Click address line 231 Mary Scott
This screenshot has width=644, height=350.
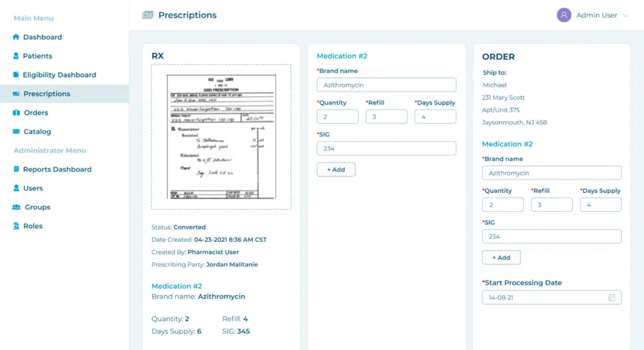(x=504, y=97)
